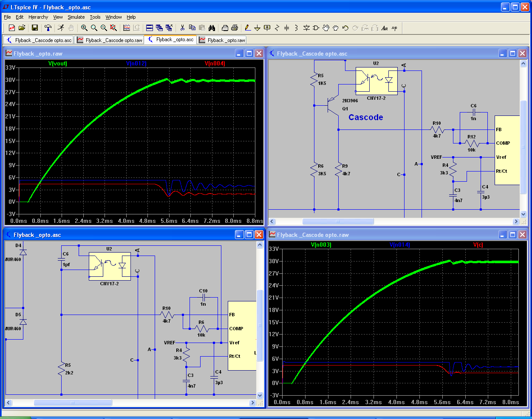Click scroll-up arrow in Flyback _opto.asc window
The image size is (532, 419).
coord(260,245)
